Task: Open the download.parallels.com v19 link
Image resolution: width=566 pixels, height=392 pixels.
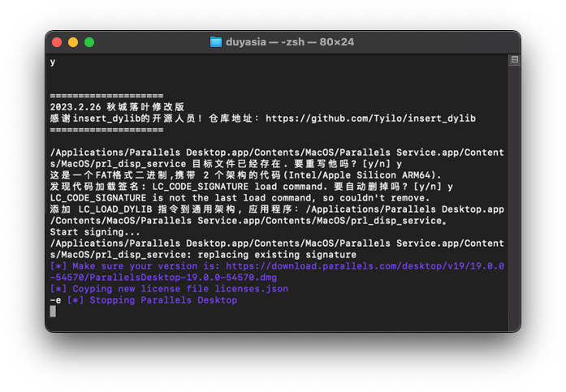Action: (365, 266)
